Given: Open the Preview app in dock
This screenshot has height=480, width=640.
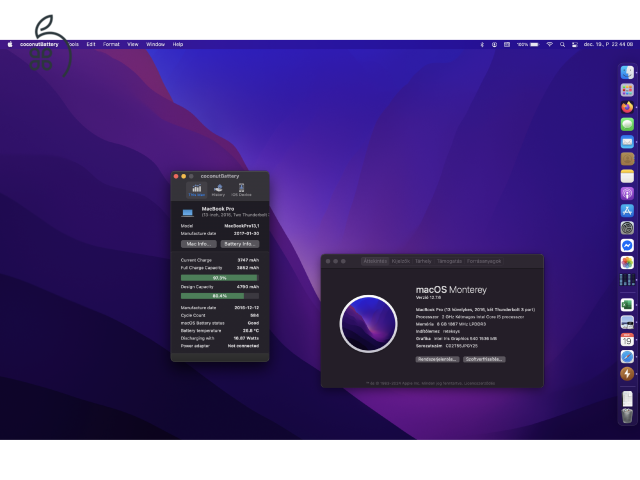Looking at the screenshot, I should [627, 322].
